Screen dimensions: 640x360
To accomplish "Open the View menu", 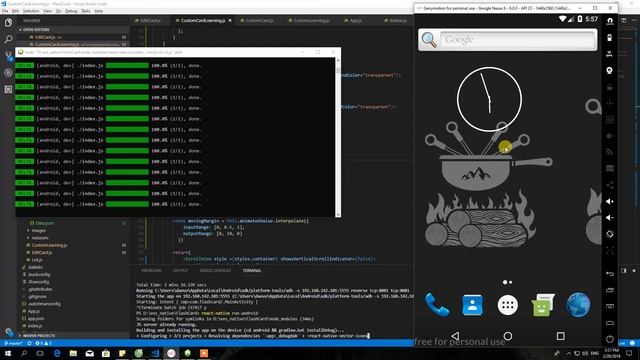I will coord(47,11).
